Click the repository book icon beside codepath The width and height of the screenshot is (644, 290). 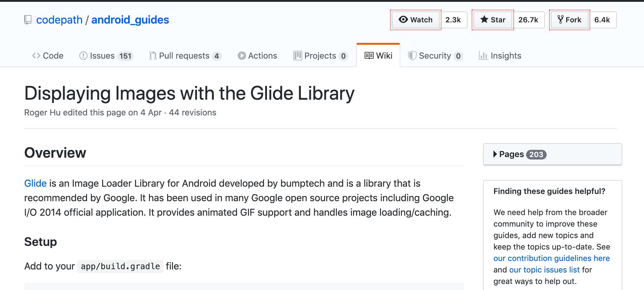point(28,20)
